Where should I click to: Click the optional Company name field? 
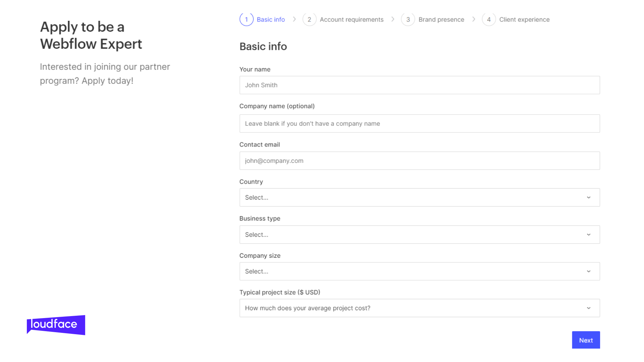pos(419,123)
